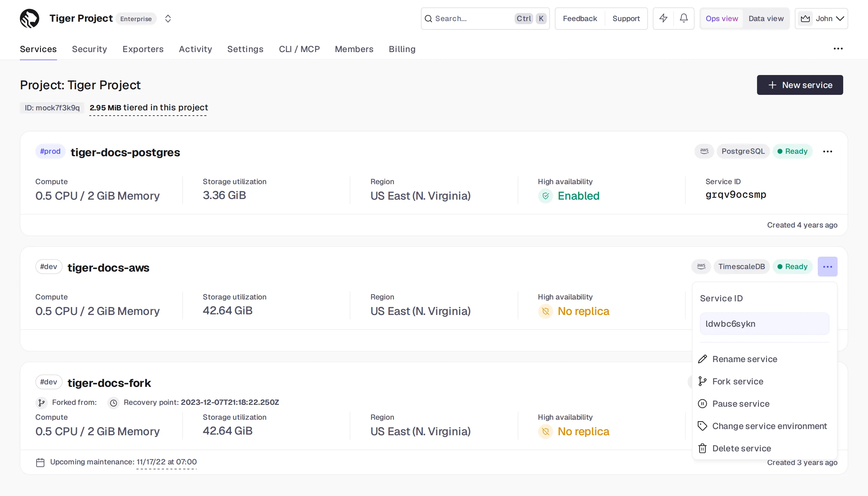Open the tiger-docs-postgres service name

coord(125,152)
